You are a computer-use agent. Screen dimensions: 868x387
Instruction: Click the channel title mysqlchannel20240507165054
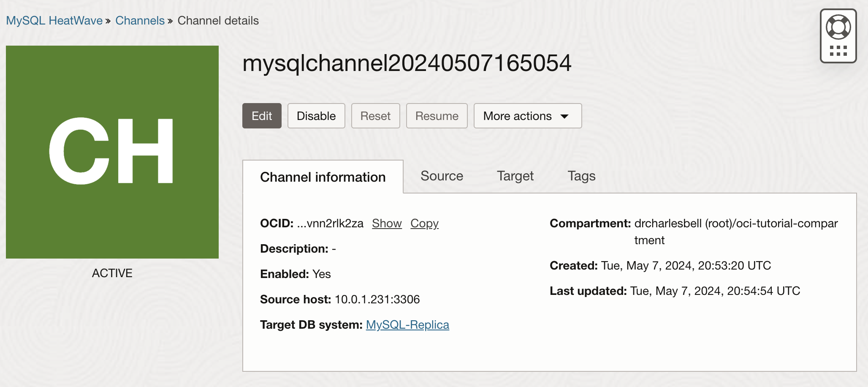407,63
